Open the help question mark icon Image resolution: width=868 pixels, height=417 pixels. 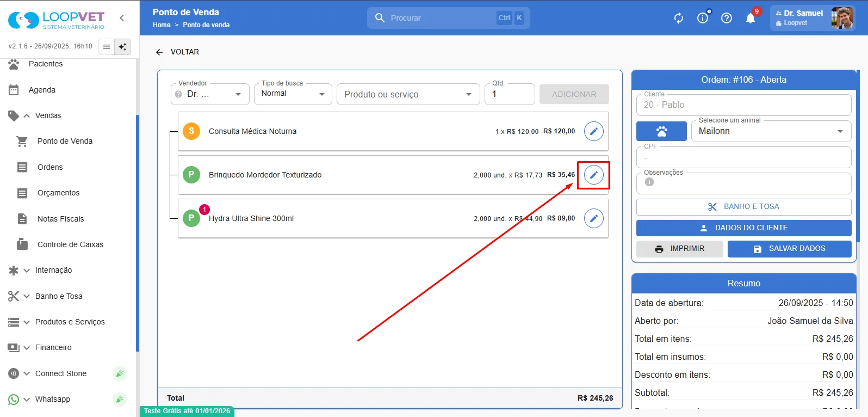point(727,18)
